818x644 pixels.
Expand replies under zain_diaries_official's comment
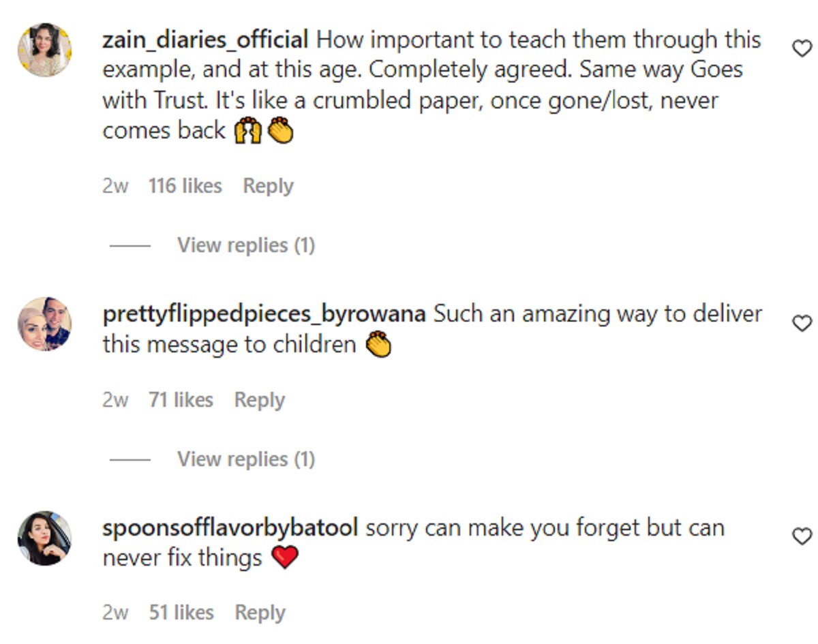pyautogui.click(x=245, y=245)
